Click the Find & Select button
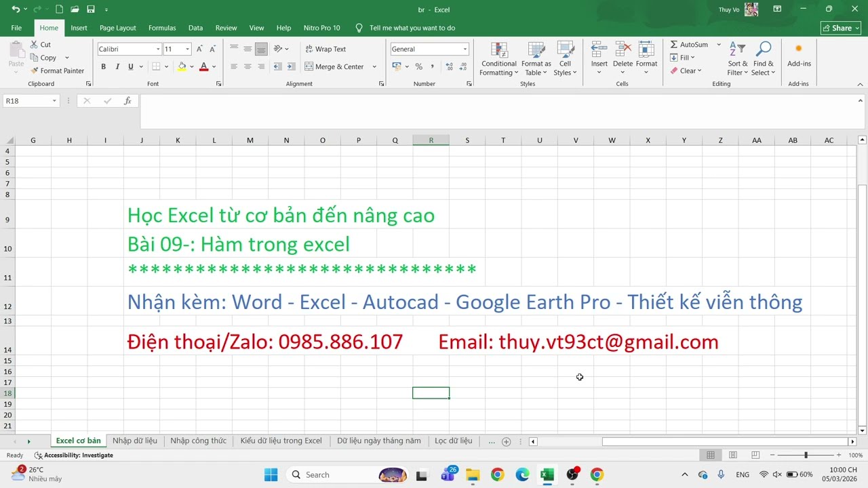Image resolution: width=868 pixels, height=488 pixels. point(763,58)
